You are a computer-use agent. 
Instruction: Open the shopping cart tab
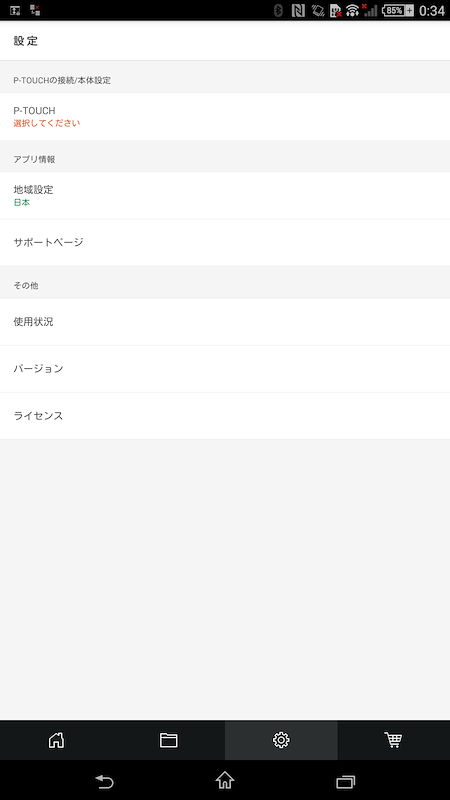tap(393, 740)
